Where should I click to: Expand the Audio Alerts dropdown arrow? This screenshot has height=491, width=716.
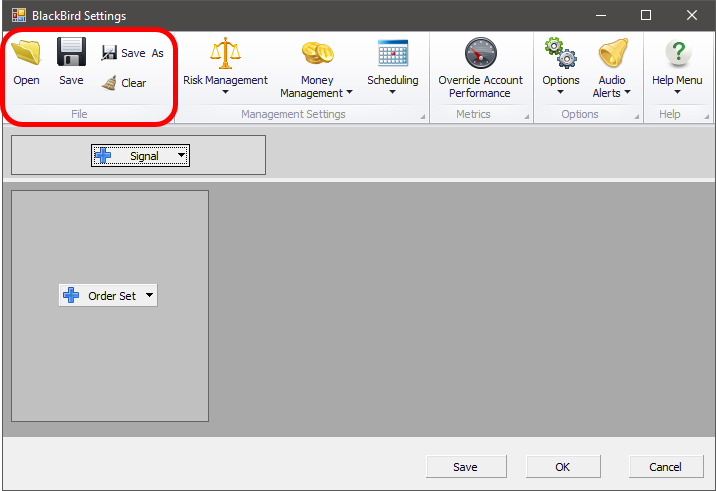pos(627,92)
